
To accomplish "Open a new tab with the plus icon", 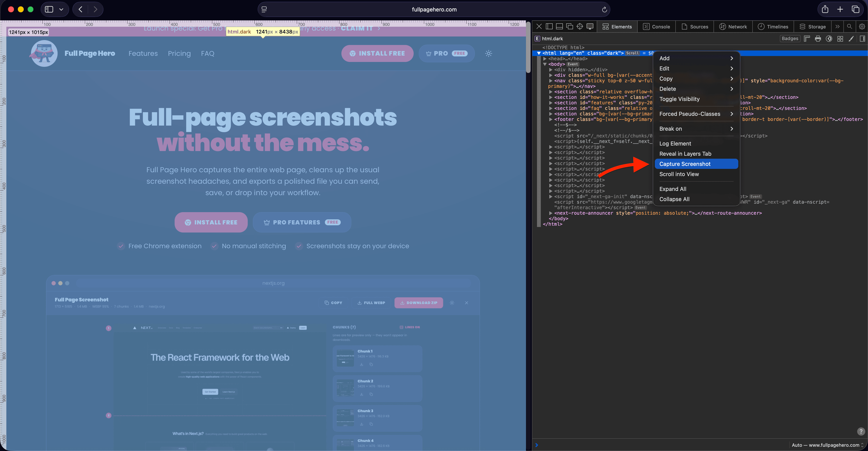I will click(x=840, y=10).
